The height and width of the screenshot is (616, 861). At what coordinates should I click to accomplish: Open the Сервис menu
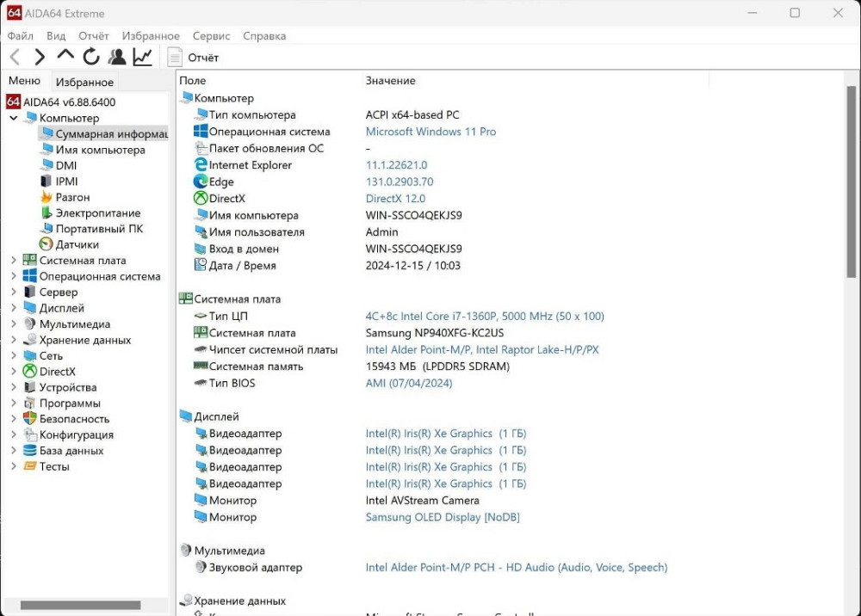[211, 36]
